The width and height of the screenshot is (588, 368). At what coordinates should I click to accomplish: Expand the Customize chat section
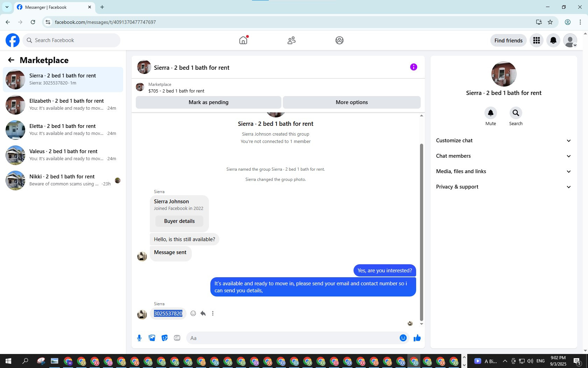504,141
